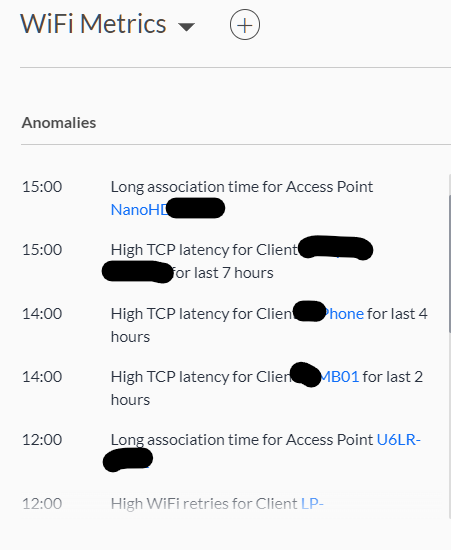Open the WiFi Metrics dropdown arrow
This screenshot has height=550, width=451.
[186, 27]
